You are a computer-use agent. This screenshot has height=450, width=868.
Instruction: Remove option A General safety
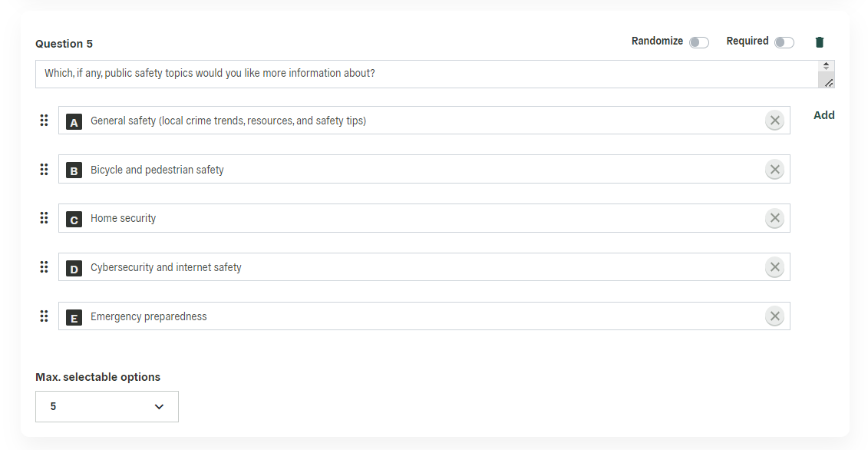pos(774,121)
